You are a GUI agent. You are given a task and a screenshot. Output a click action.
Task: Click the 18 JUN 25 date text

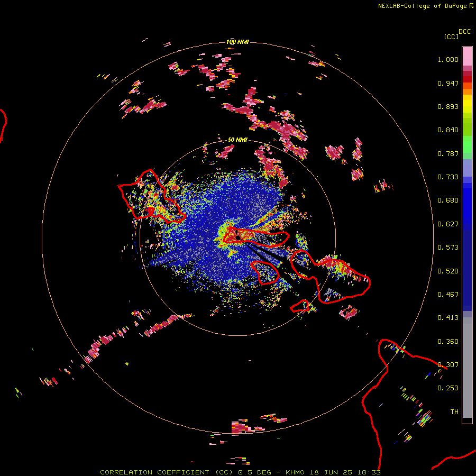point(331,472)
